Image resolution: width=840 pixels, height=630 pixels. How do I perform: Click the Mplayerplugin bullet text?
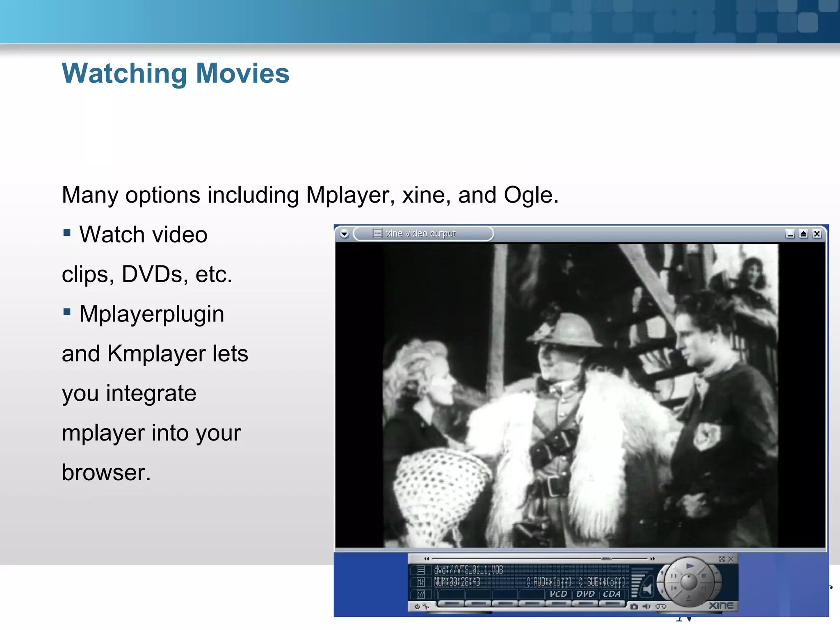pos(152,314)
